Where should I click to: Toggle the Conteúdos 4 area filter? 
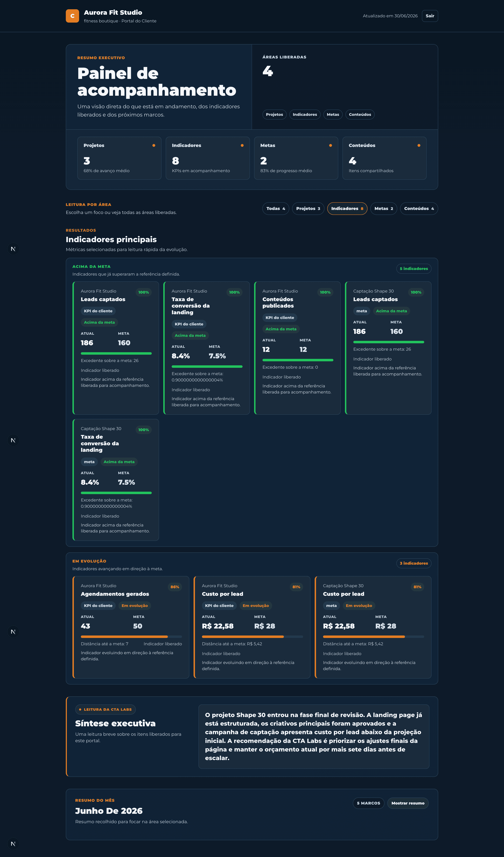pyautogui.click(x=419, y=208)
